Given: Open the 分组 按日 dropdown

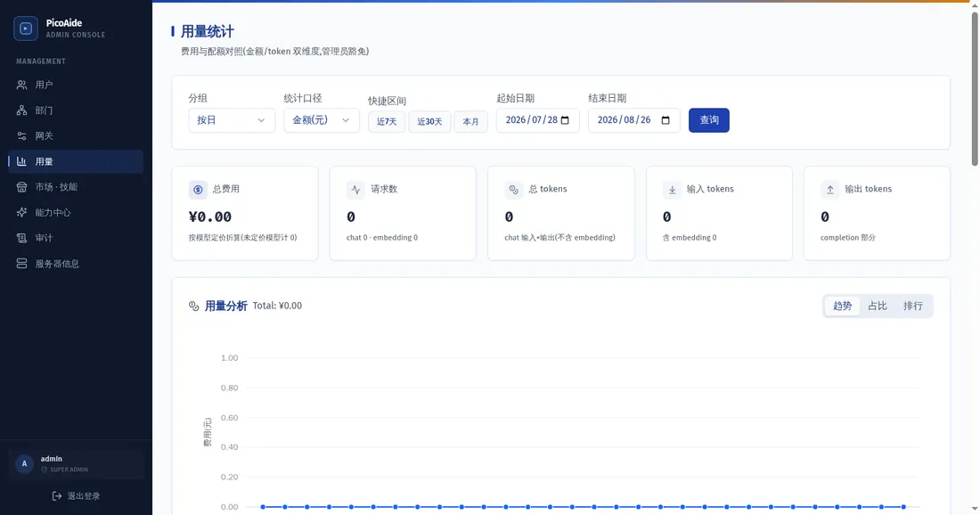Looking at the screenshot, I should click(x=232, y=120).
